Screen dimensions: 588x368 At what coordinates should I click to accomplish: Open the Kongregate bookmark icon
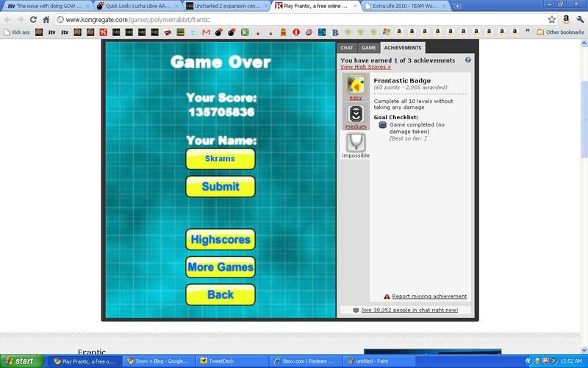pyautogui.click(x=103, y=32)
